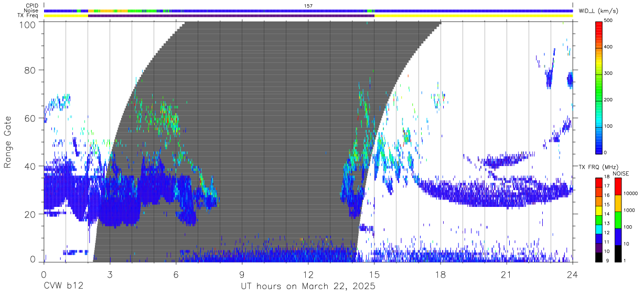Image resolution: width=644 pixels, height=297 pixels.
Task: Click the 100 tick on Range Gate axis
Action: (x=28, y=24)
